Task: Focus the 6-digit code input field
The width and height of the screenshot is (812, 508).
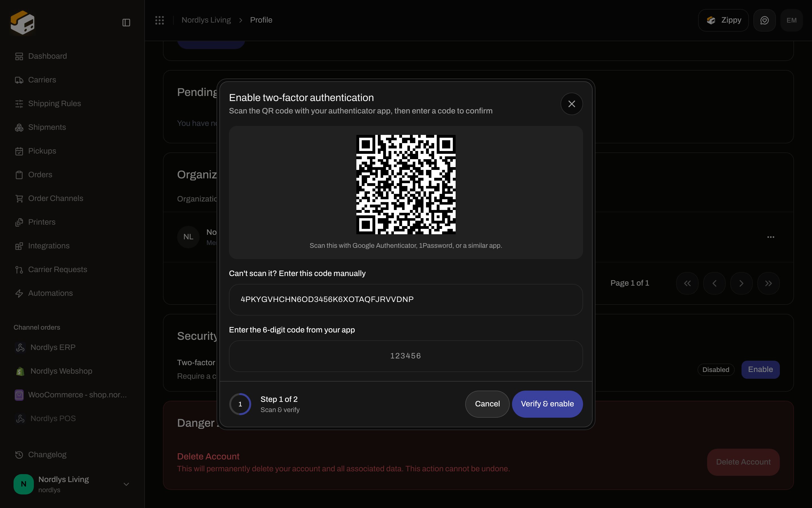Action: pyautogui.click(x=406, y=356)
